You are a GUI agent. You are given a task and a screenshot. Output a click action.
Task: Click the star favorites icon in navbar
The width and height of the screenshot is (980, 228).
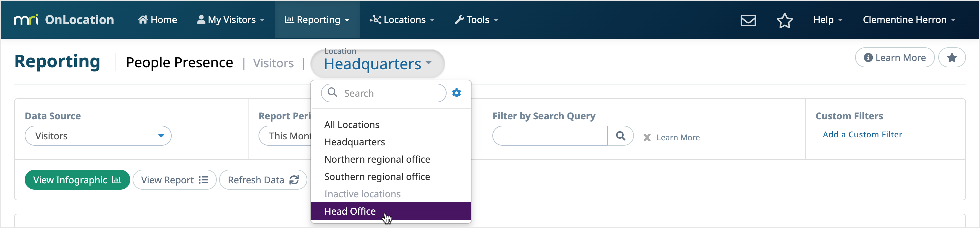click(784, 20)
